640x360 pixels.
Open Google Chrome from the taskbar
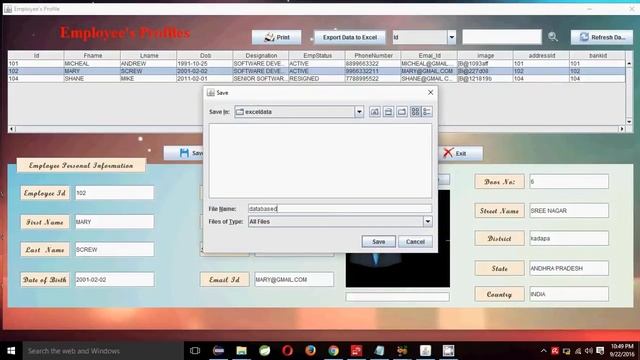click(333, 351)
